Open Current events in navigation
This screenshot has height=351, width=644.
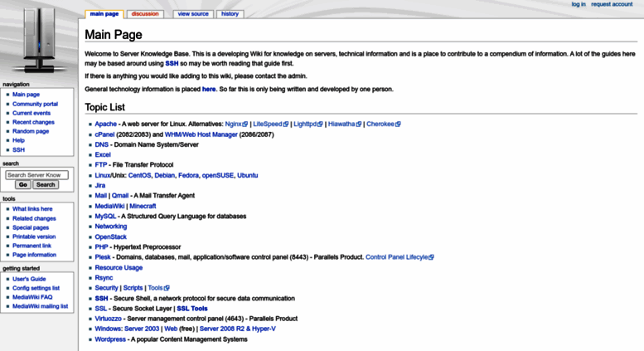point(31,113)
